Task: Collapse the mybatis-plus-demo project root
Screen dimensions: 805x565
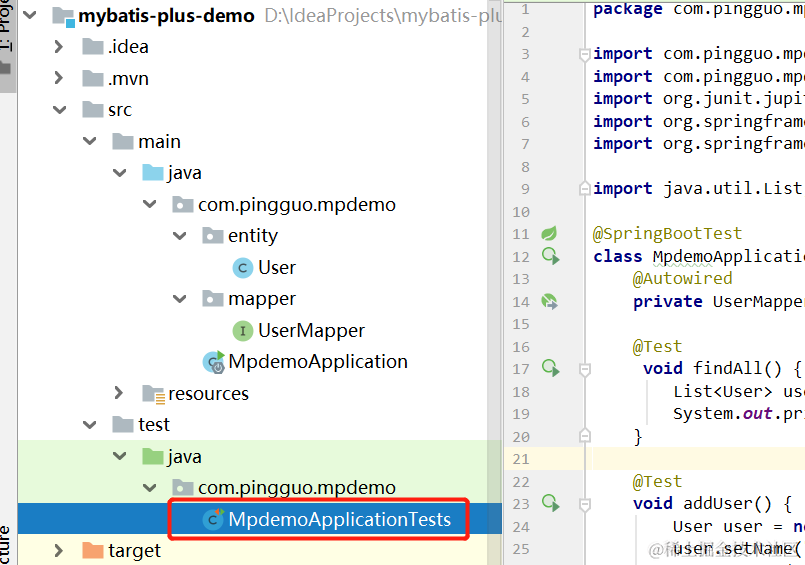Action: [x=30, y=15]
